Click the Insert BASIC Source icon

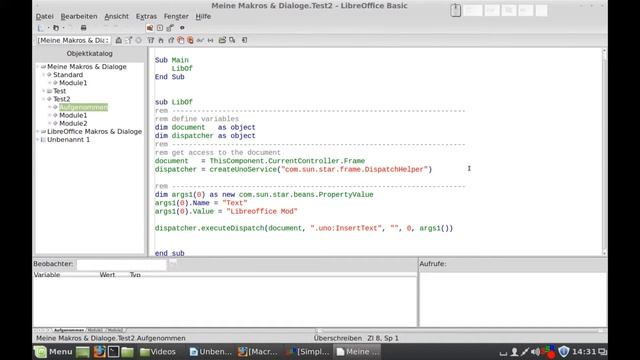[222, 40]
